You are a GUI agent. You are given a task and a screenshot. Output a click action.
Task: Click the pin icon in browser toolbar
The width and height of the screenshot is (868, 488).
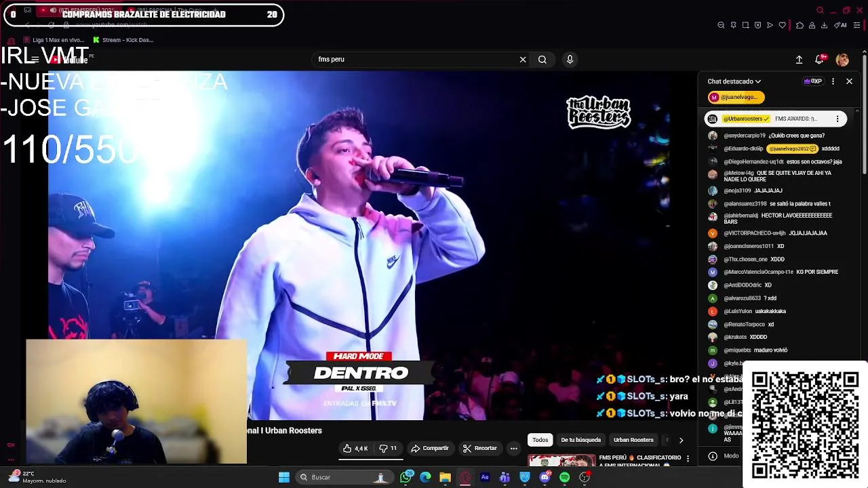(x=733, y=25)
